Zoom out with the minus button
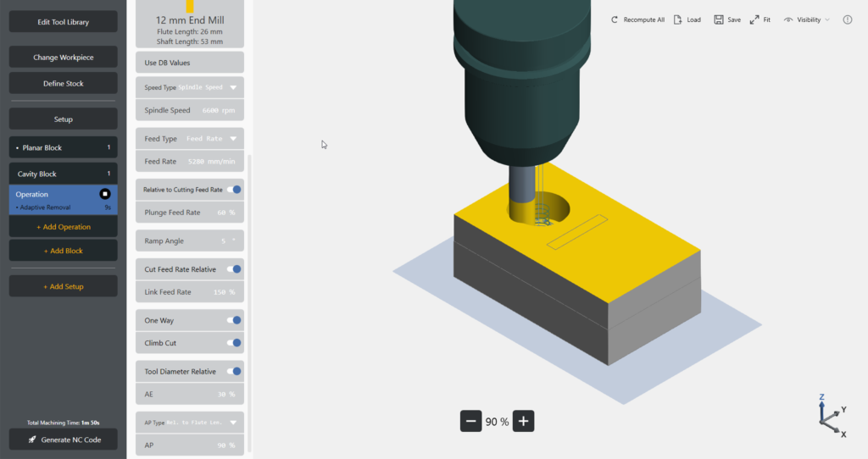 tap(471, 421)
